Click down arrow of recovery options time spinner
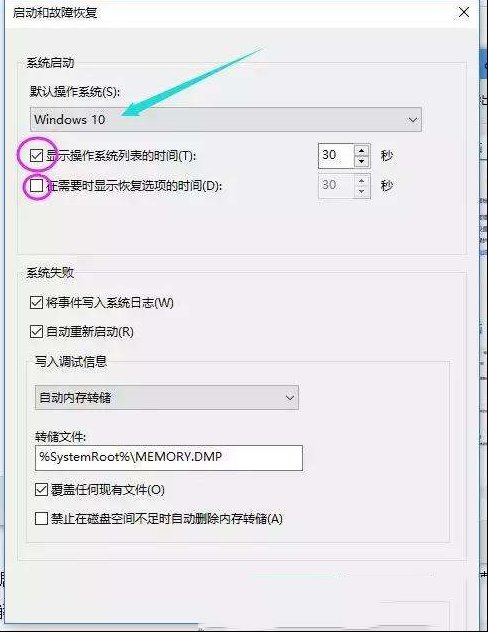The image size is (488, 632). click(361, 192)
